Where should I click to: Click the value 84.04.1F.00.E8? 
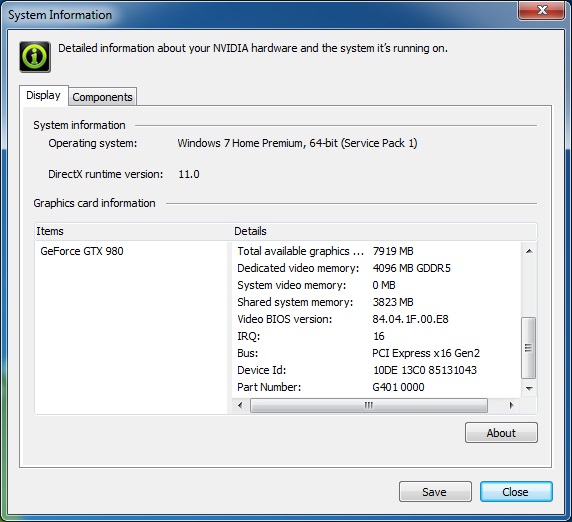click(x=410, y=319)
